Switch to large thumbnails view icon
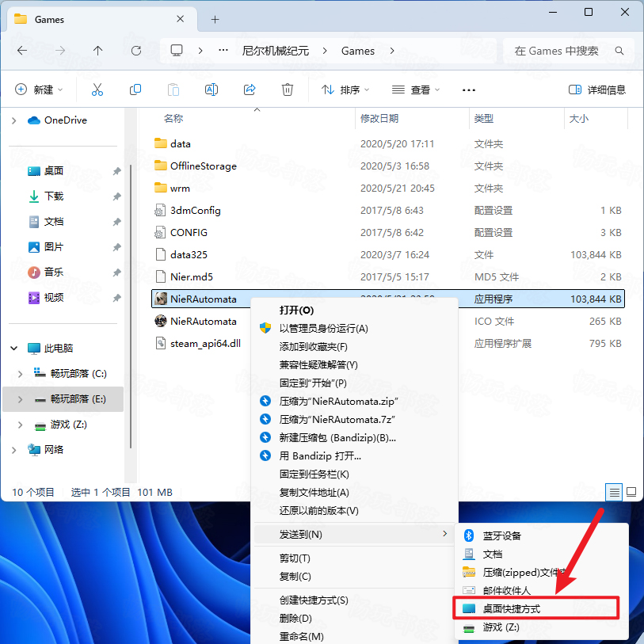The image size is (644, 644). (x=631, y=492)
